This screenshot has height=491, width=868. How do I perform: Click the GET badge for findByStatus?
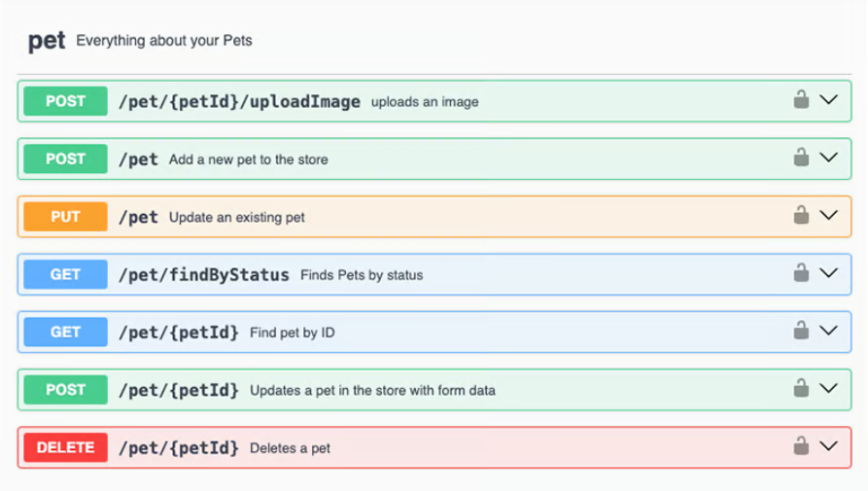(x=65, y=274)
